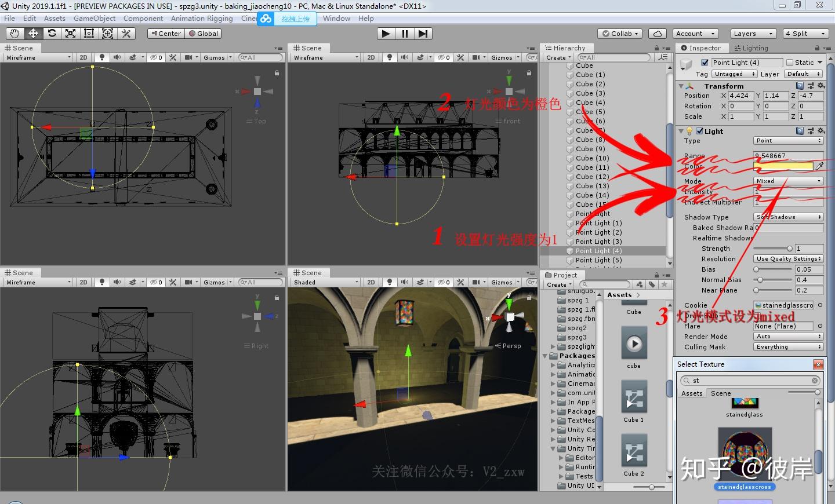The height and width of the screenshot is (504, 835).
Task: Open the light Type dropdown showing Point
Action: click(789, 141)
